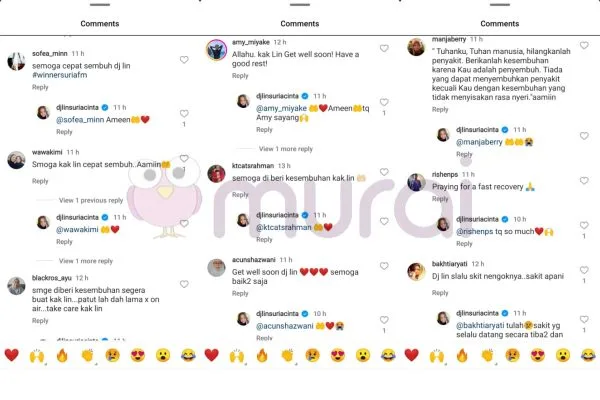Open the @bakhtiaryati mention link
The height and width of the screenshot is (400, 600).
(x=480, y=325)
